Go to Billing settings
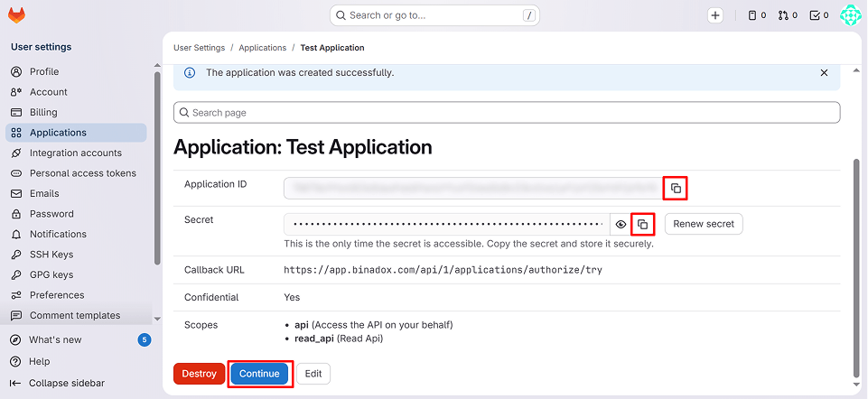 [x=76, y=112]
